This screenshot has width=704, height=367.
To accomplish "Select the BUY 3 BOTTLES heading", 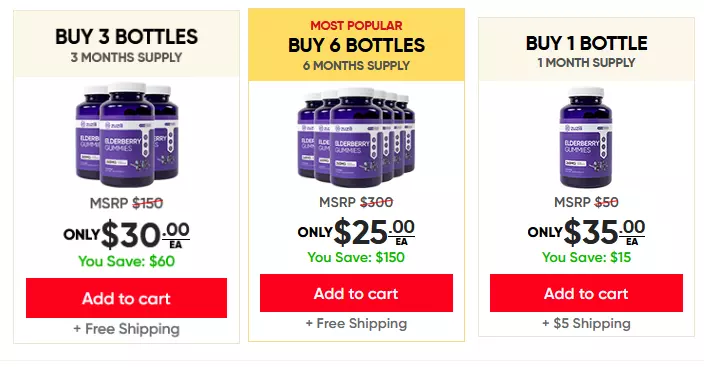I will 126,37.
